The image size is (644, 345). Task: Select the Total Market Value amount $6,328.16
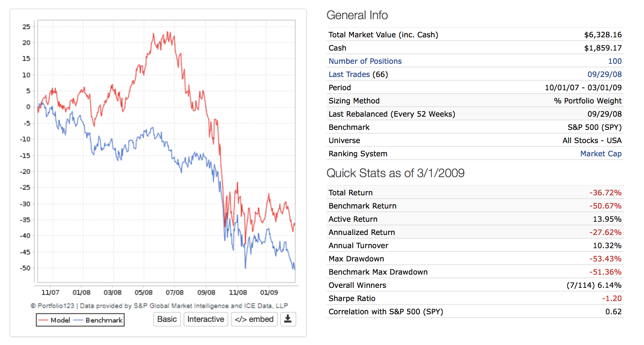[x=603, y=35]
